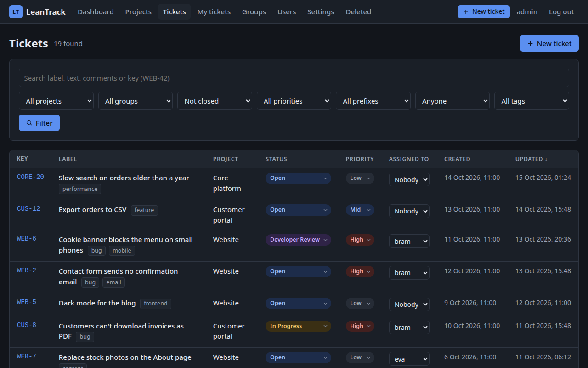
Task: Open the Not closed status filter
Action: coord(215,101)
